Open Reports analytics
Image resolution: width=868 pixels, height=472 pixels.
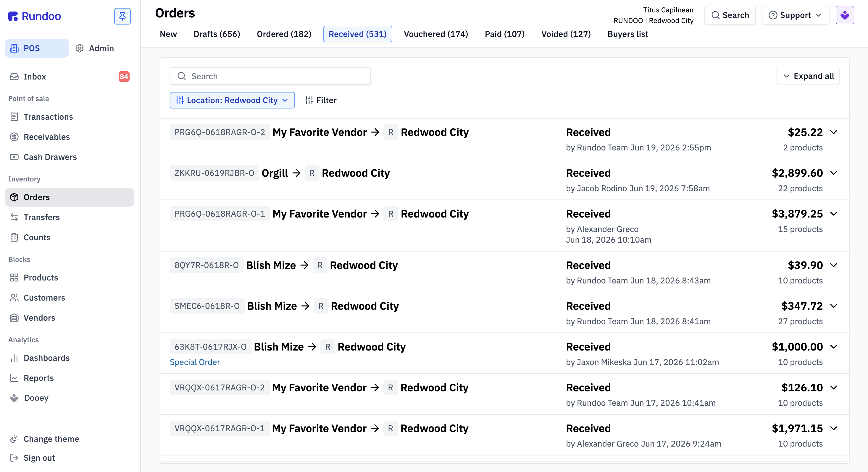(70, 378)
